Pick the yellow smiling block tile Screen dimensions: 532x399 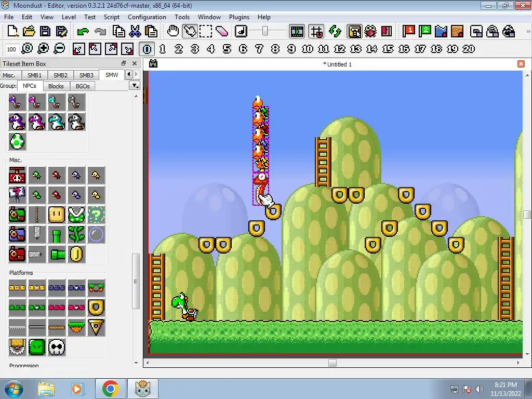(x=57, y=215)
